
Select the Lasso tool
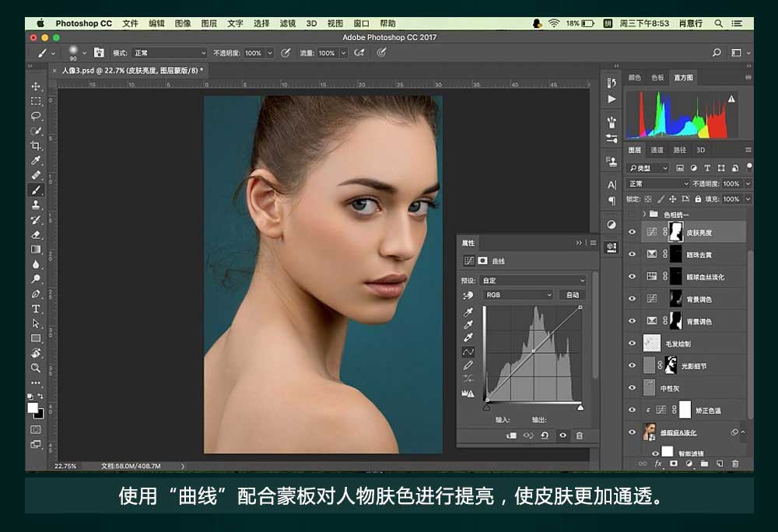point(36,116)
